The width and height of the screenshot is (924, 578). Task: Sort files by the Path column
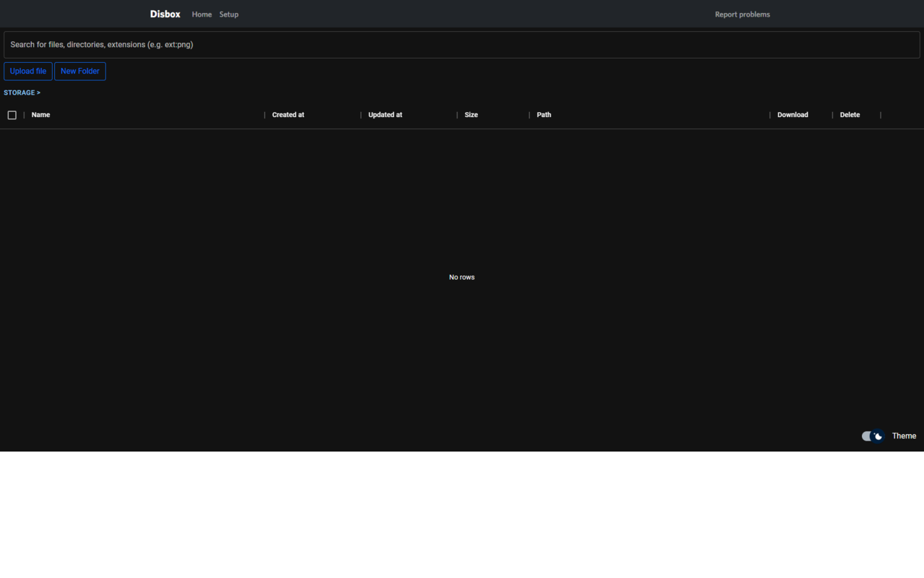click(x=544, y=115)
